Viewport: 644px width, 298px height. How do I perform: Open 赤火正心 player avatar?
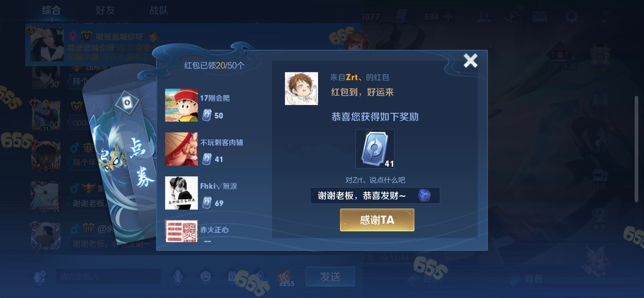(181, 231)
